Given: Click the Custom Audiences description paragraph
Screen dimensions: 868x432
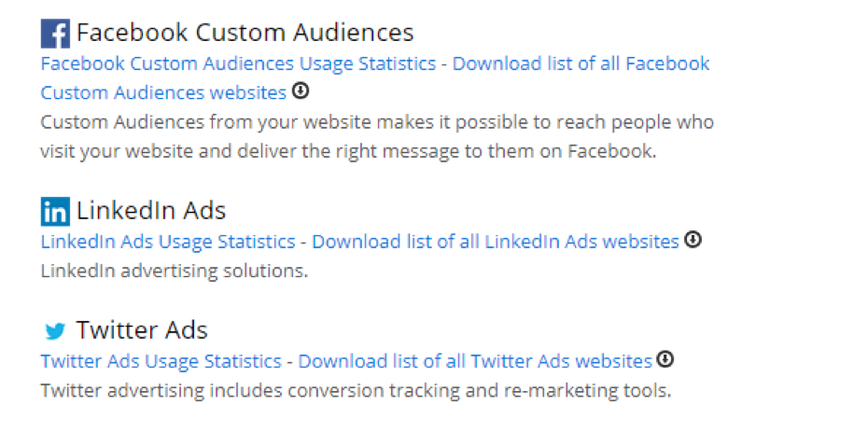Looking at the screenshot, I should point(376,136).
